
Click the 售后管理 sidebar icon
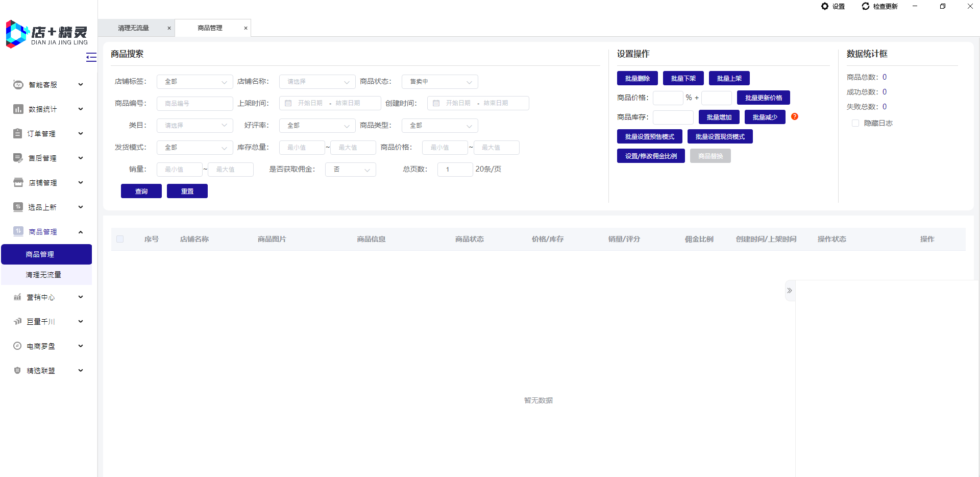click(x=18, y=158)
